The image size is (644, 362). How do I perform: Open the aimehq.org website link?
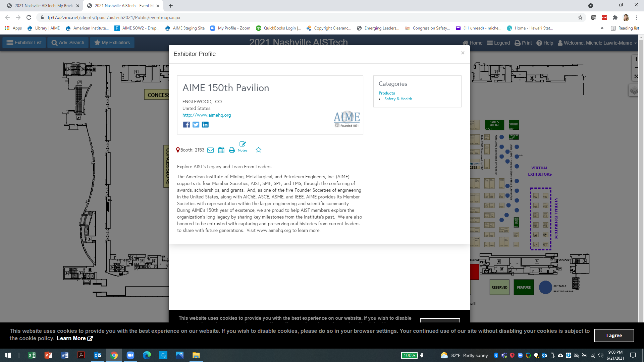[x=207, y=115]
